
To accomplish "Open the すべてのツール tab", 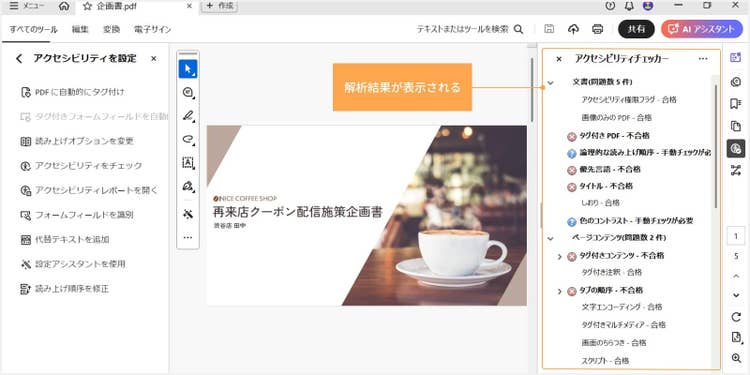I will point(33,30).
